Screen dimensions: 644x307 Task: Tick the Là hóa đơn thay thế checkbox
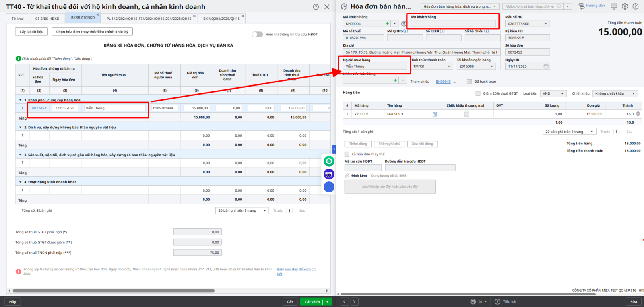point(347,154)
